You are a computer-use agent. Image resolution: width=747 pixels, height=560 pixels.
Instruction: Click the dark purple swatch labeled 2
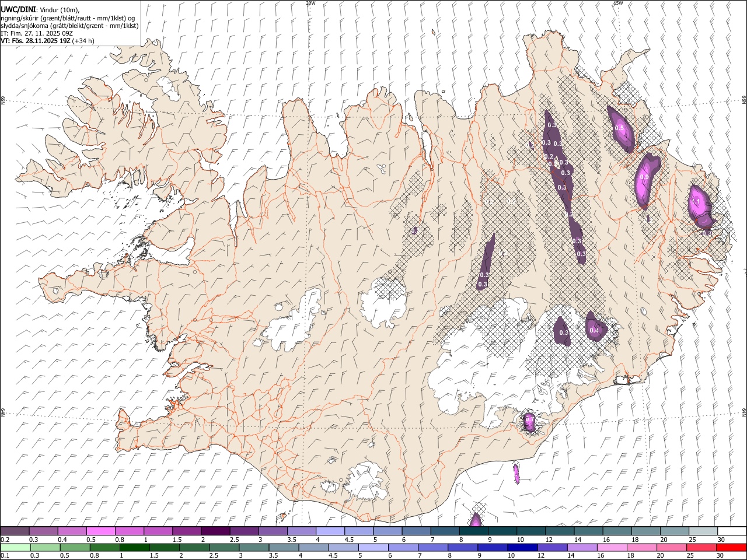(x=215, y=531)
